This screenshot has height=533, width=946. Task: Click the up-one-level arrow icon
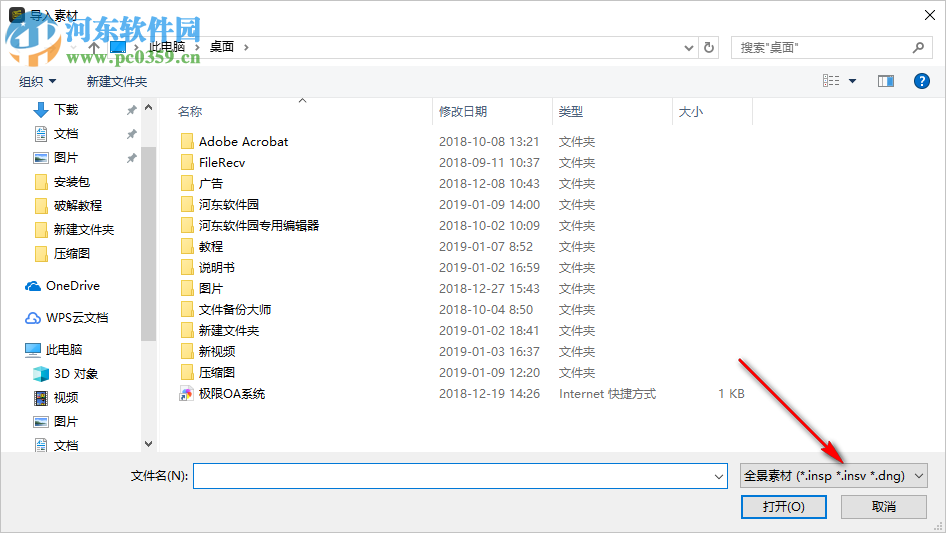pos(94,47)
